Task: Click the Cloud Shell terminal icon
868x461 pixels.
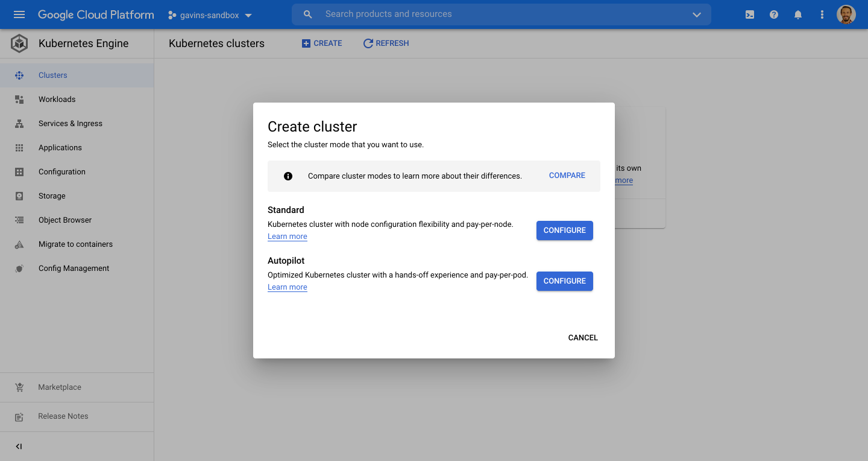Action: click(x=750, y=14)
